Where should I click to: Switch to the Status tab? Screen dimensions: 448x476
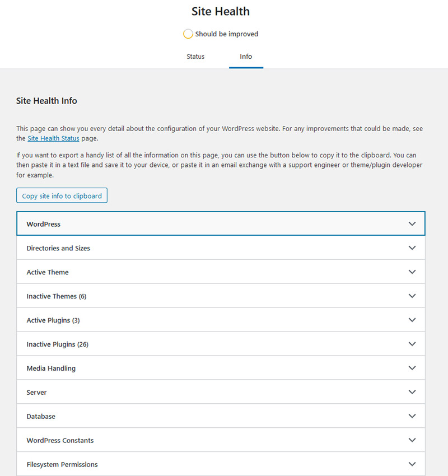[x=195, y=57]
